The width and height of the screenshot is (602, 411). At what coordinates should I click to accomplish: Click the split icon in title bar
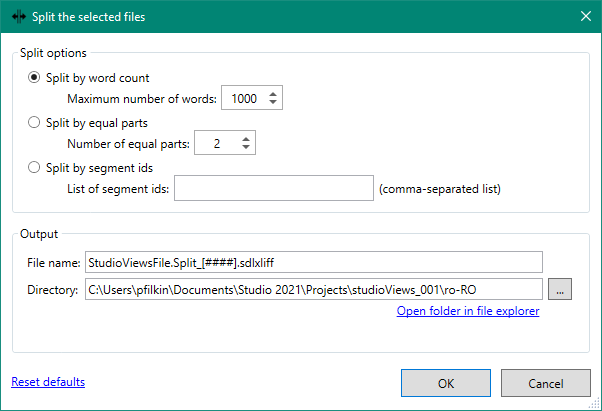click(19, 17)
